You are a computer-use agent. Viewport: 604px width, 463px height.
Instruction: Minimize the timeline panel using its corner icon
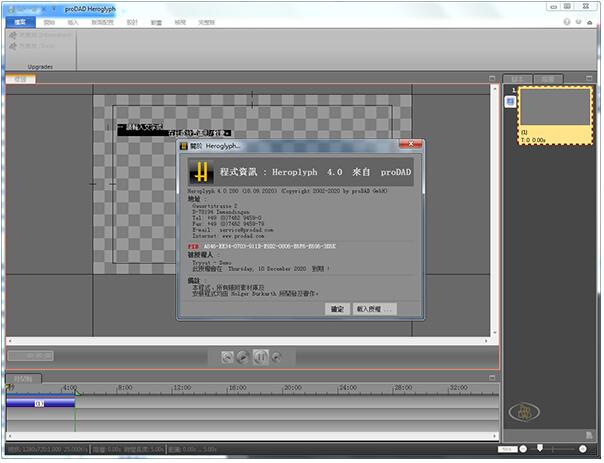[x=492, y=378]
